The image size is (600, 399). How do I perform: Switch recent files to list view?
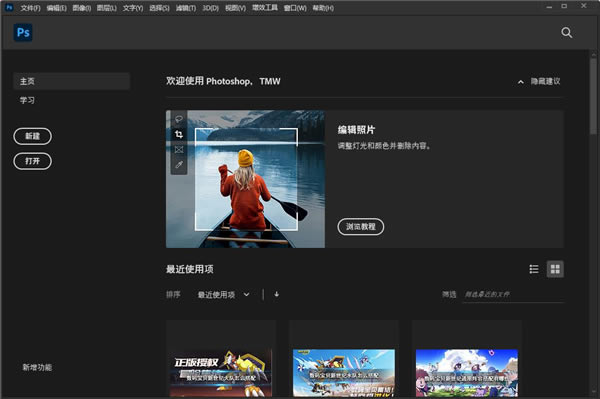point(534,269)
